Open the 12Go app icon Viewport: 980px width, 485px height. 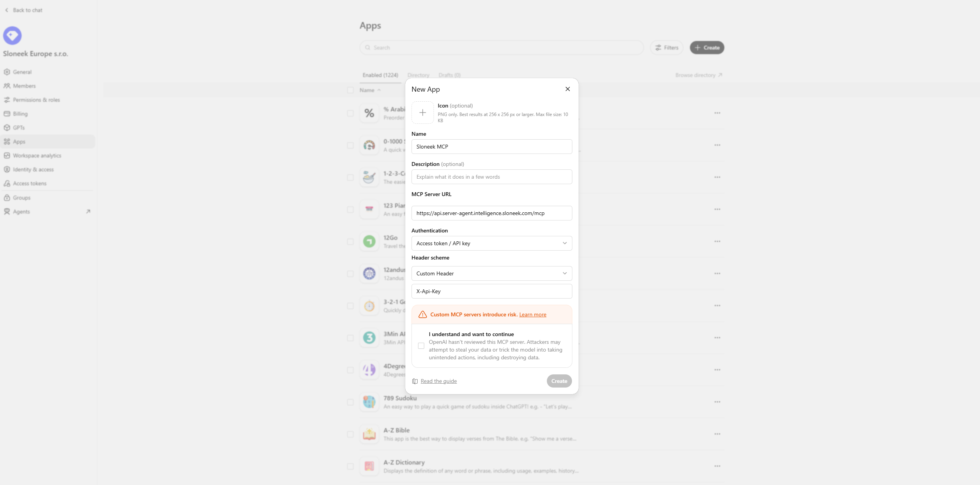click(x=369, y=241)
